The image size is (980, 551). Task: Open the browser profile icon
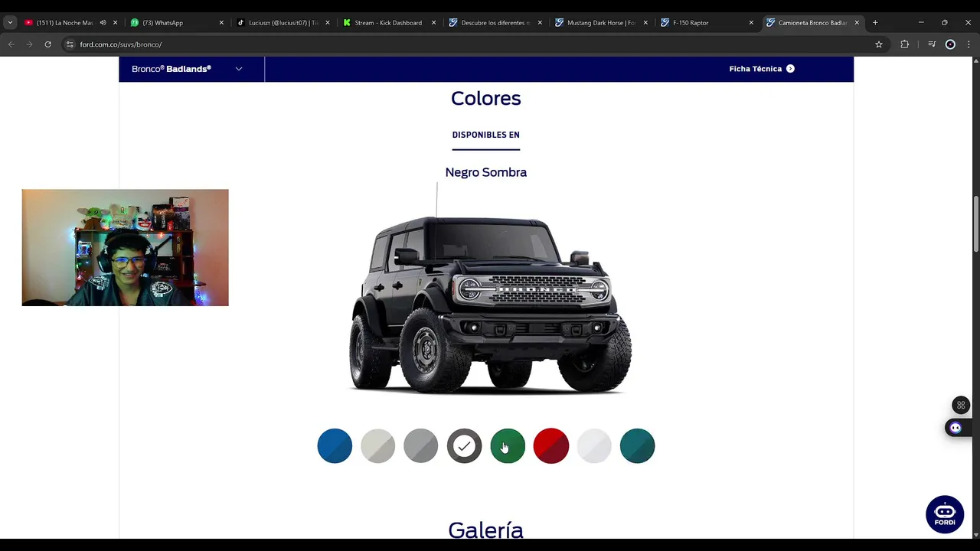[950, 44]
